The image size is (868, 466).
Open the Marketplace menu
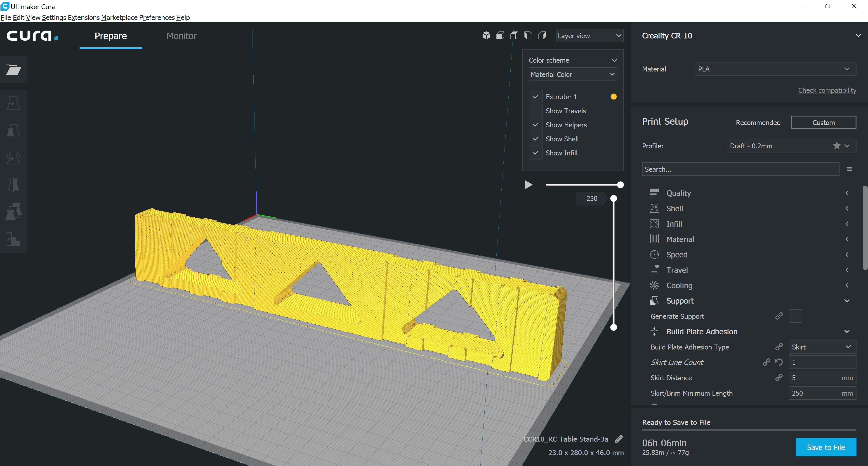click(119, 18)
